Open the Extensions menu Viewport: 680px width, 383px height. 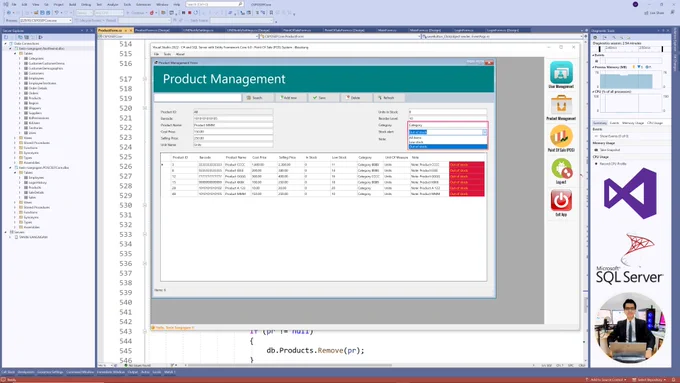[x=144, y=4]
